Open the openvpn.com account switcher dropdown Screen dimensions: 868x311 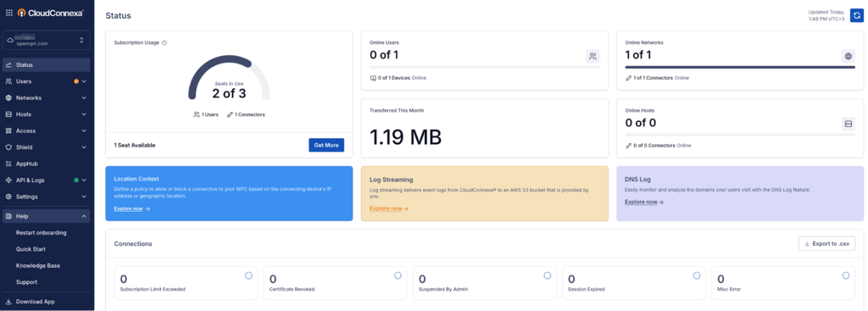(x=46, y=41)
